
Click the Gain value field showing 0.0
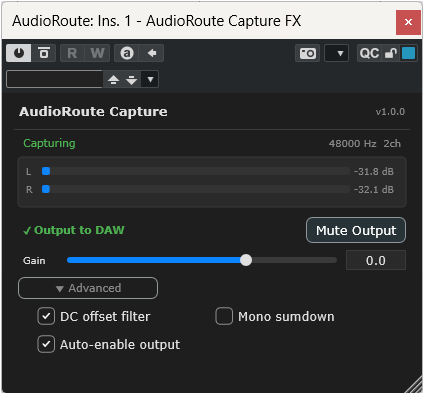tap(376, 260)
